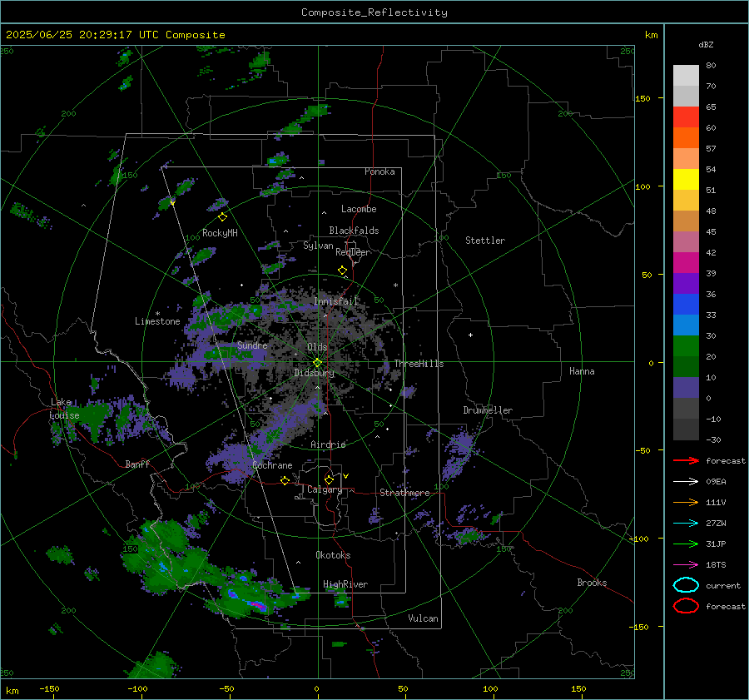The height and width of the screenshot is (700, 749).
Task: Select the 39 dBZ purple color swatch
Action: 686,283
